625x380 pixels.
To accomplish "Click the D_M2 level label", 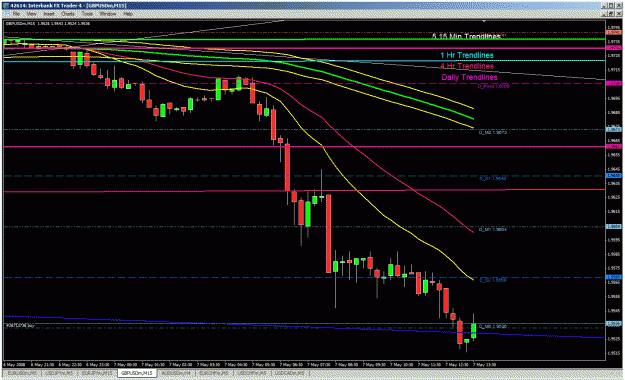I will 493,132.
